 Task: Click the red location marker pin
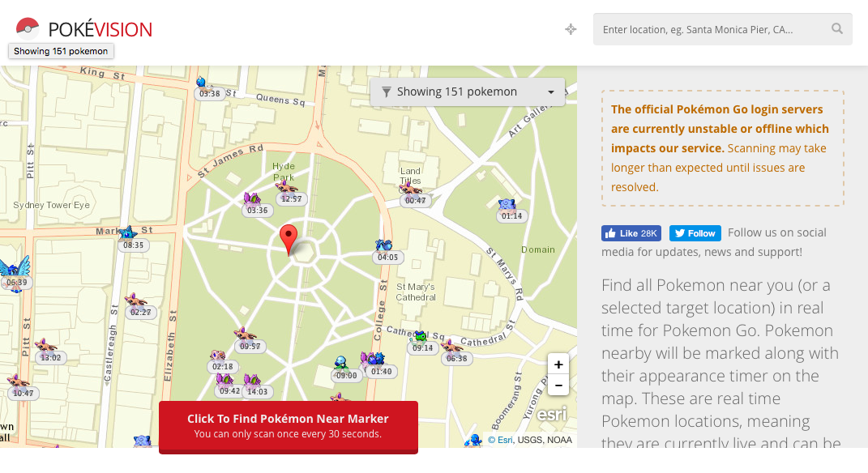tap(289, 240)
